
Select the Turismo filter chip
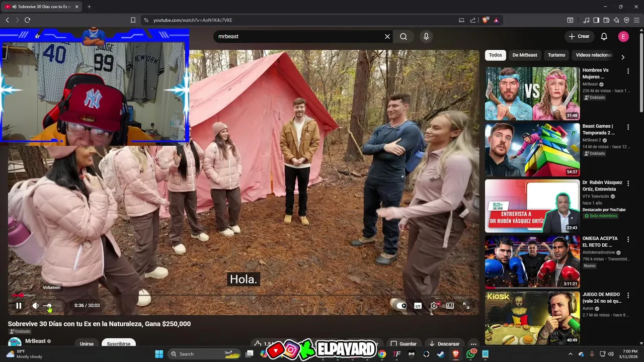(x=556, y=55)
